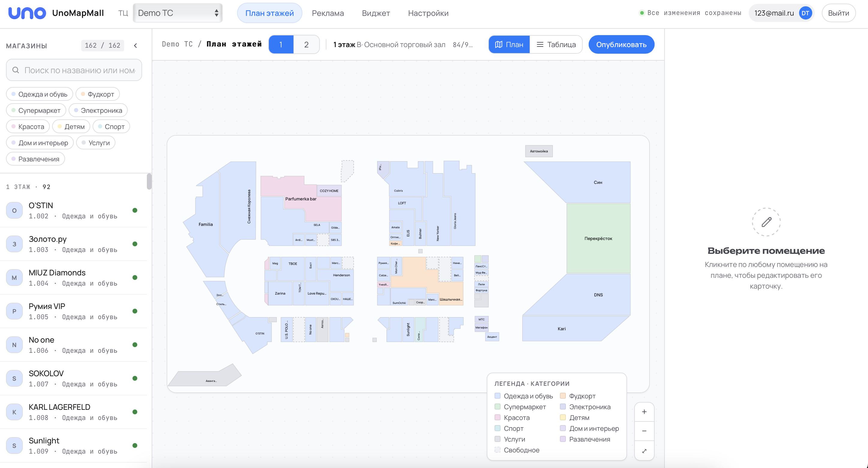
Task: Click the green status dot for Sunlight
Action: click(x=135, y=445)
